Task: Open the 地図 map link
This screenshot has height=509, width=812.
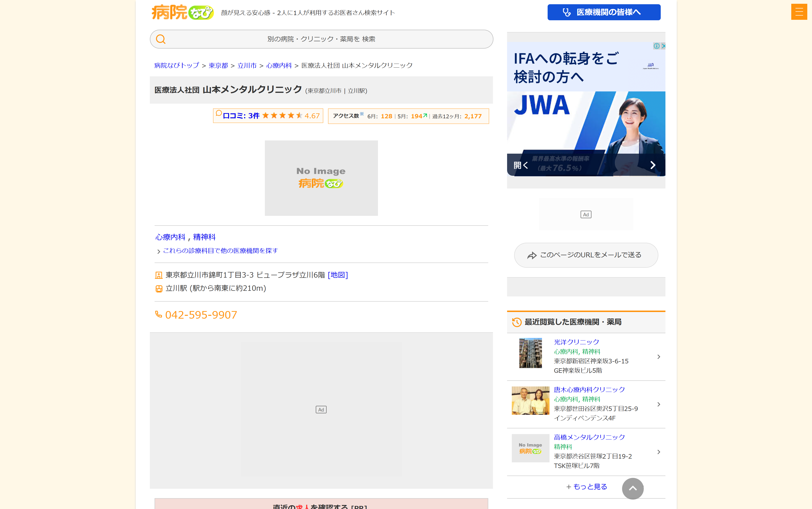Action: (338, 275)
